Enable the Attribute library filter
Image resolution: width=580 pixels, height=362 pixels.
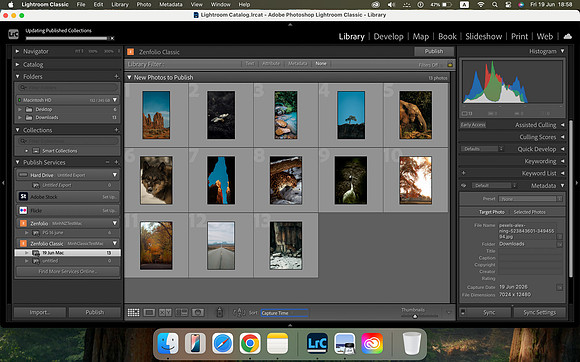tap(271, 64)
